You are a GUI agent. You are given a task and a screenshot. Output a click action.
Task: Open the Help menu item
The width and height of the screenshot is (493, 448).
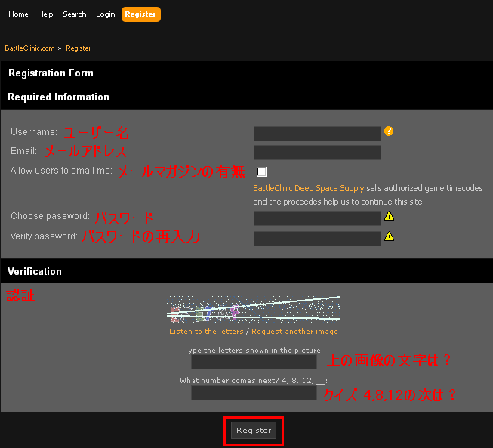point(45,14)
